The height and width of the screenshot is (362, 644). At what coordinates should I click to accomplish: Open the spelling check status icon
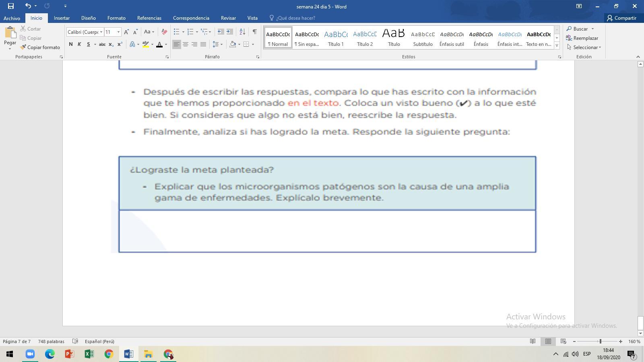[75, 341]
